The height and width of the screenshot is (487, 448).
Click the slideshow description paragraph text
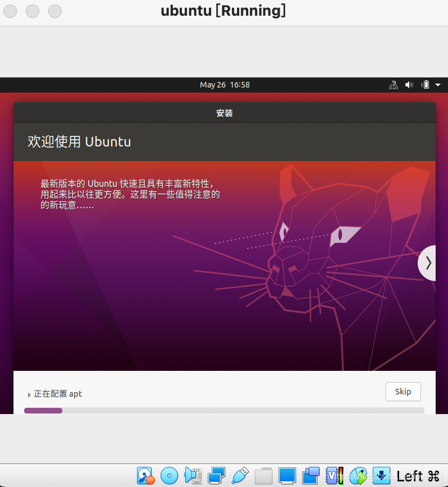pos(130,195)
